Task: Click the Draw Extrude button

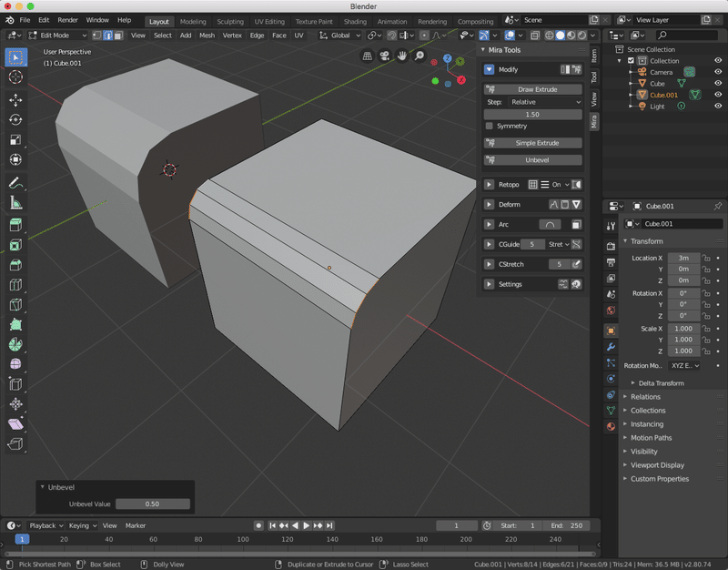Action: point(538,89)
